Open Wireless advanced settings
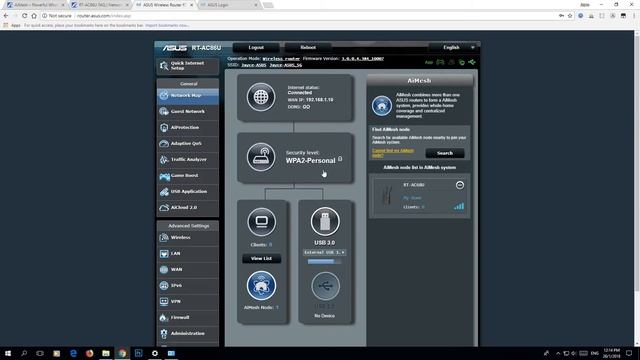 click(x=187, y=238)
